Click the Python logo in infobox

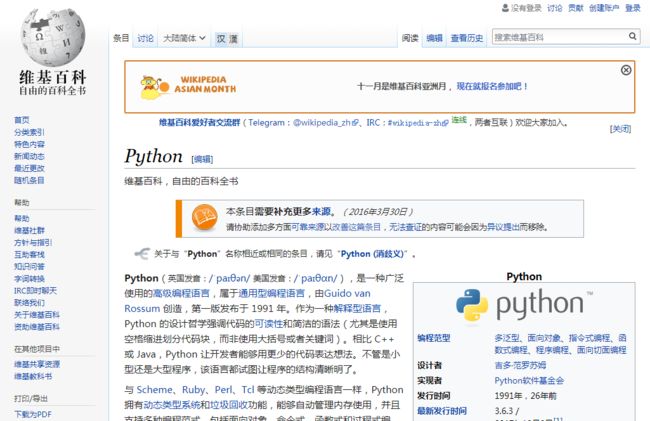pyautogui.click(x=524, y=305)
